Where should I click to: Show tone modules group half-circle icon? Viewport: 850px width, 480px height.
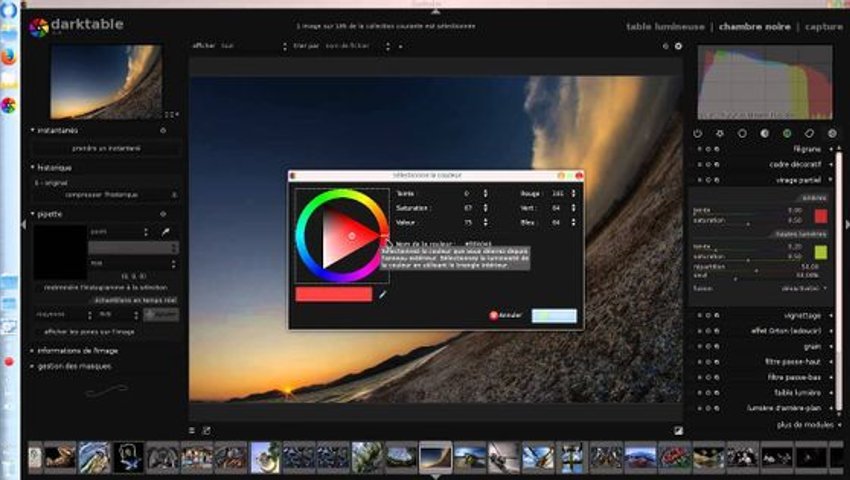pos(764,133)
